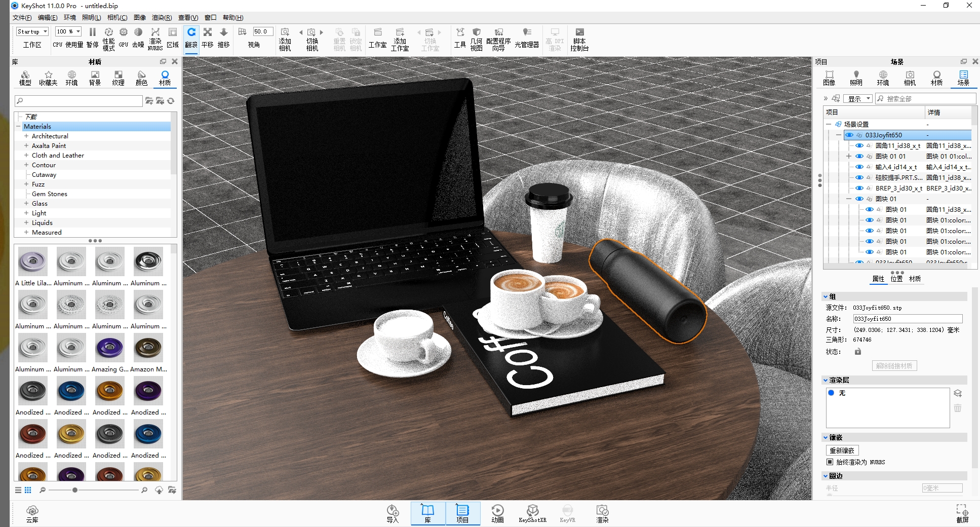Viewport: 980px width, 527px height.
Task: Open the Startup workspace dropdown
Action: pyautogui.click(x=32, y=31)
